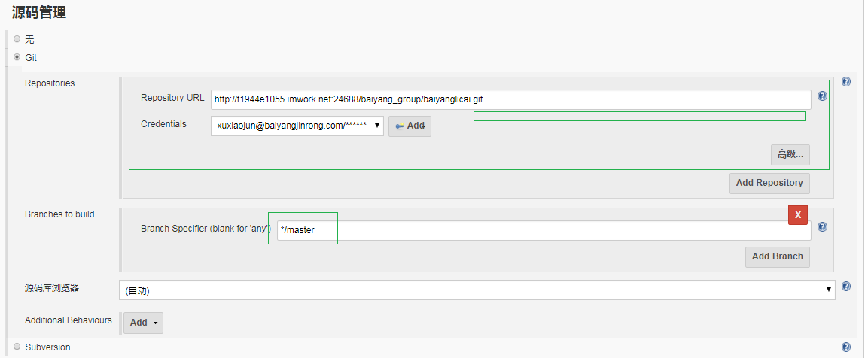Open Additional Behaviours Add dropdown
Screen dimensions: 868x358
point(143,323)
